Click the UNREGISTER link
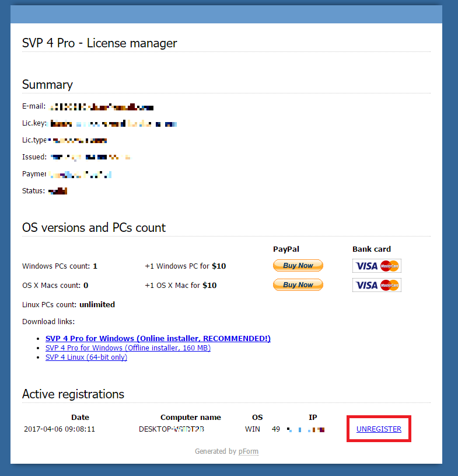The height and width of the screenshot is (476, 458). pos(379,429)
